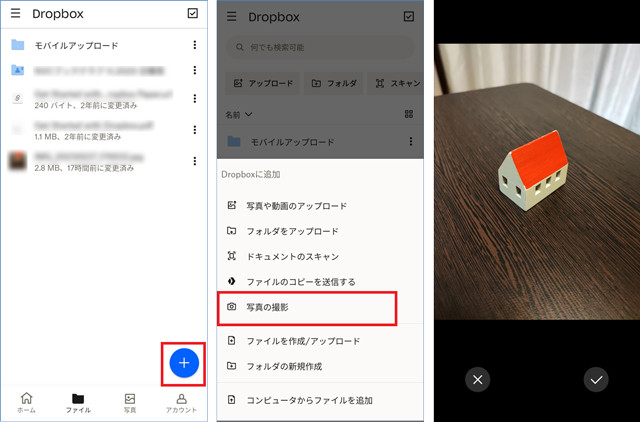This screenshot has width=640, height=422.
Task: Switch to the ホーム tab
Action: tap(27, 402)
